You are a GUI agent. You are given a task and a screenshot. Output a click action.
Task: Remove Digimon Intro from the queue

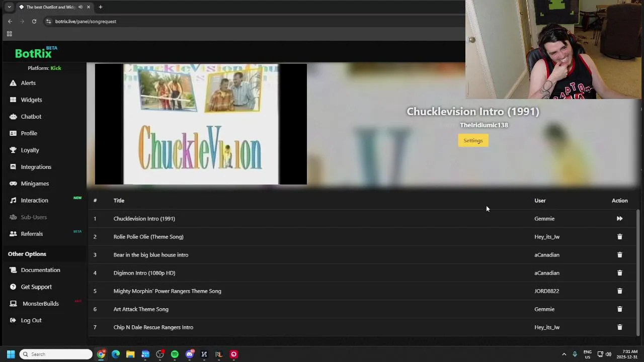coord(619,273)
